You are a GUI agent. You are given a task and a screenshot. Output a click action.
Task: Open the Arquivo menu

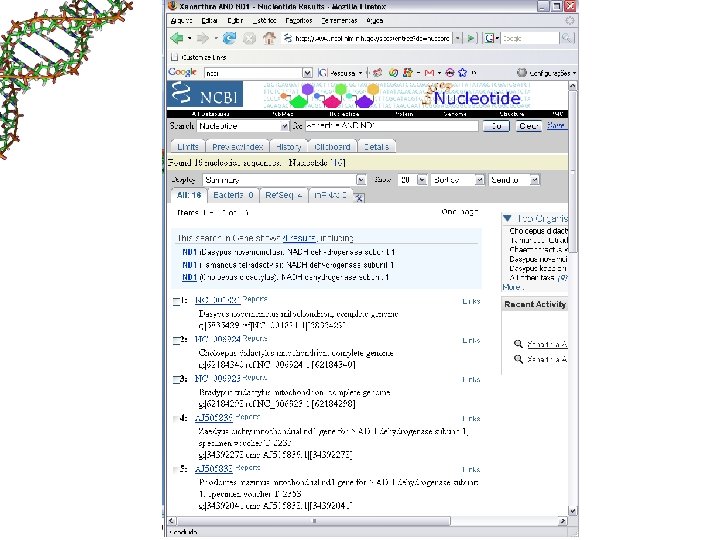[x=181, y=21]
